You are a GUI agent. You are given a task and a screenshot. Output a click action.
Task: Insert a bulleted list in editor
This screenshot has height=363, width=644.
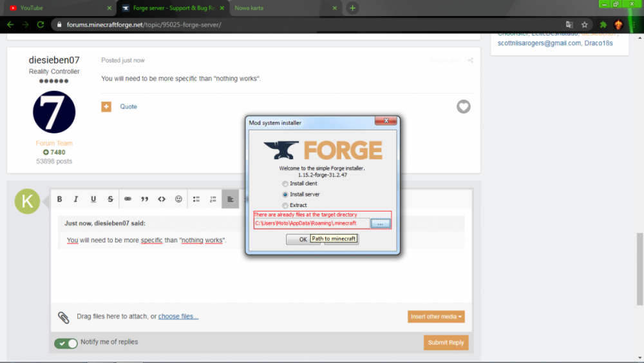click(x=196, y=199)
